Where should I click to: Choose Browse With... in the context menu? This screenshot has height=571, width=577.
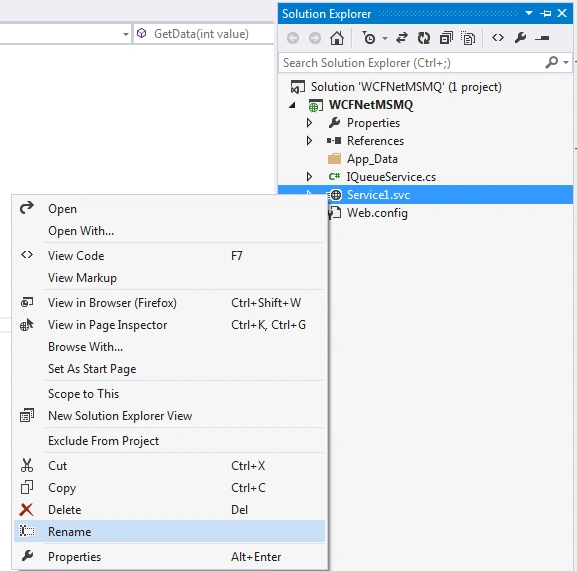click(x=169, y=347)
